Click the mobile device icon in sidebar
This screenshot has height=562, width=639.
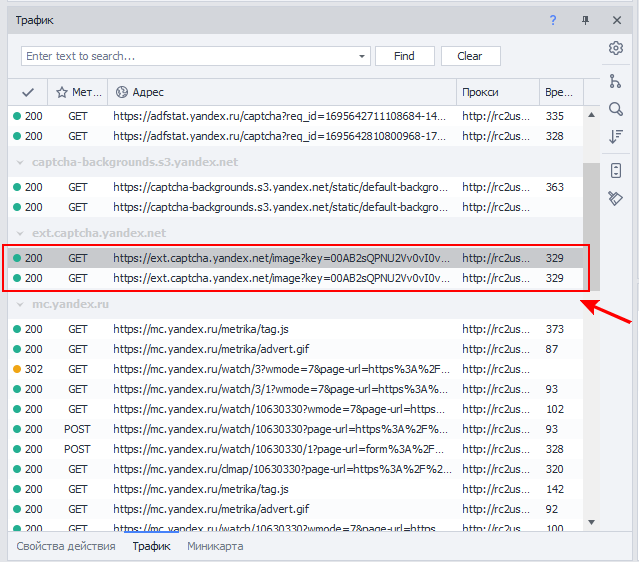click(616, 171)
